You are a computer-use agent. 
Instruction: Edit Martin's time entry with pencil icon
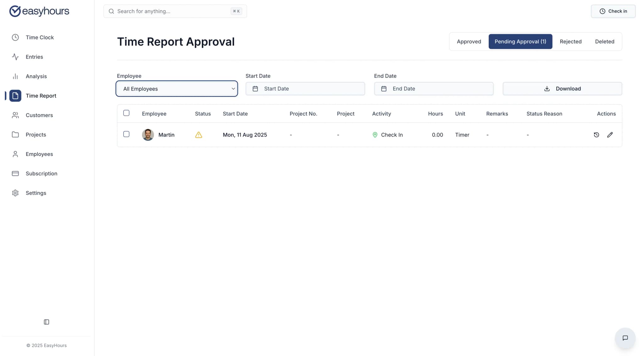click(x=610, y=135)
